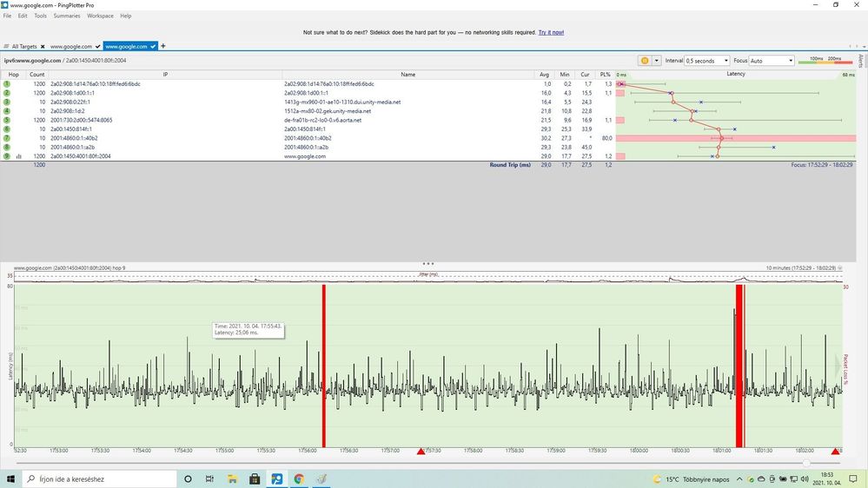Switch to the first www.google.com tab
The width and height of the screenshot is (868, 488).
pyautogui.click(x=71, y=47)
